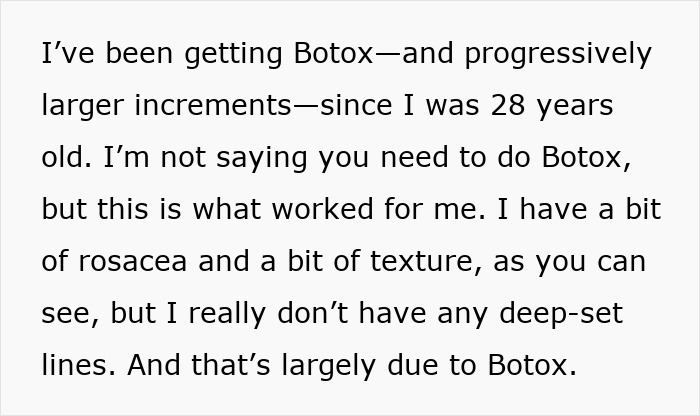Click the number "28"
Viewport: 700px width, 416px height.
pyautogui.click(x=508, y=105)
